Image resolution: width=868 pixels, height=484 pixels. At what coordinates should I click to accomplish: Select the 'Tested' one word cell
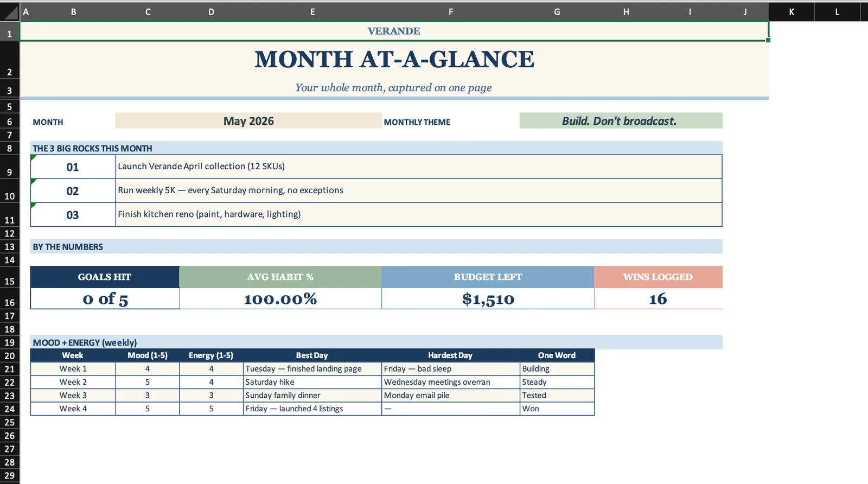coord(557,396)
